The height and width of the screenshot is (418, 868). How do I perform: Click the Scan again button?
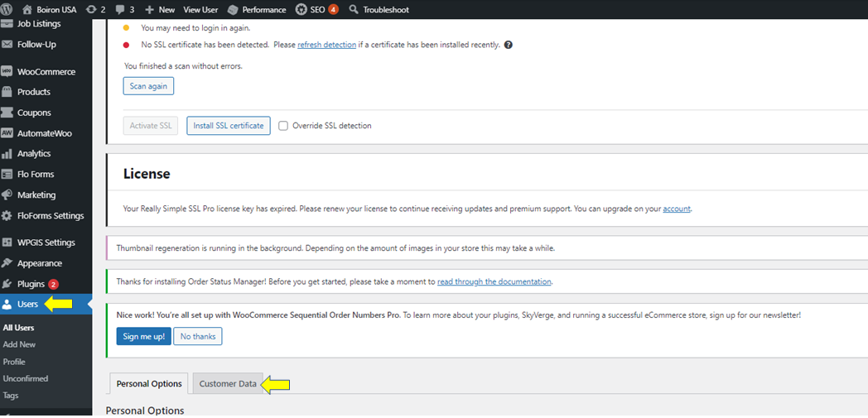(x=148, y=86)
